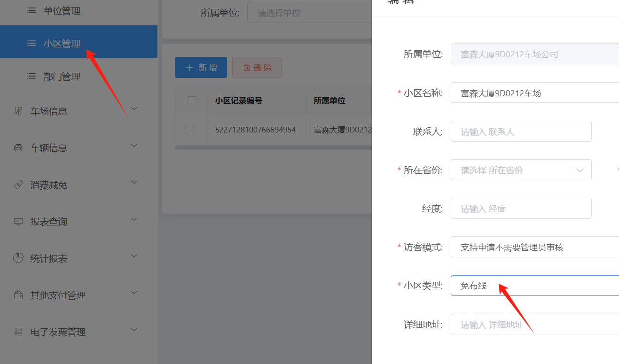Expand the 报表查询 menu chevron

click(x=134, y=219)
